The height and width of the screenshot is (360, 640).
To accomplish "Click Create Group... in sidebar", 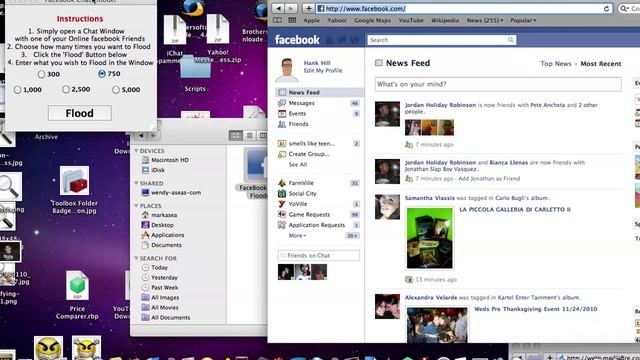I will point(308,154).
